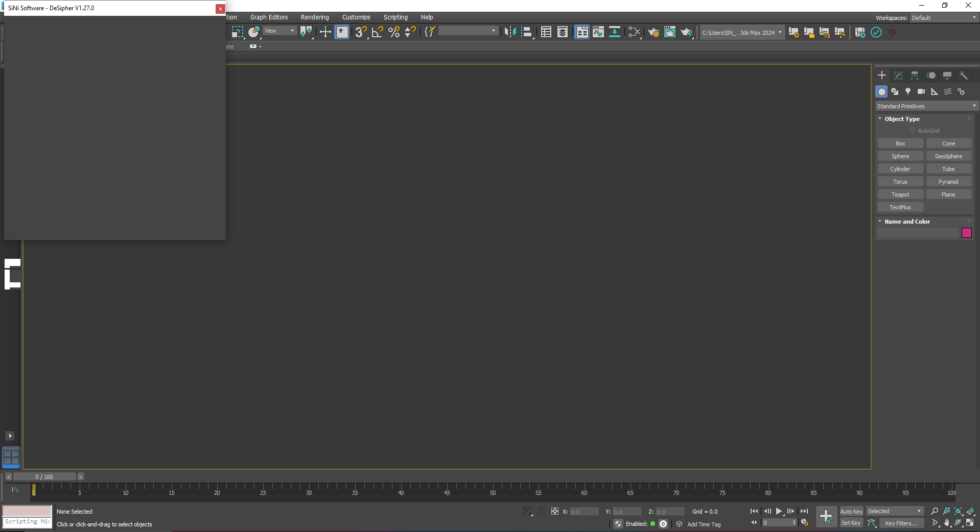Toggle the 3D Snaps button

tap(361, 32)
